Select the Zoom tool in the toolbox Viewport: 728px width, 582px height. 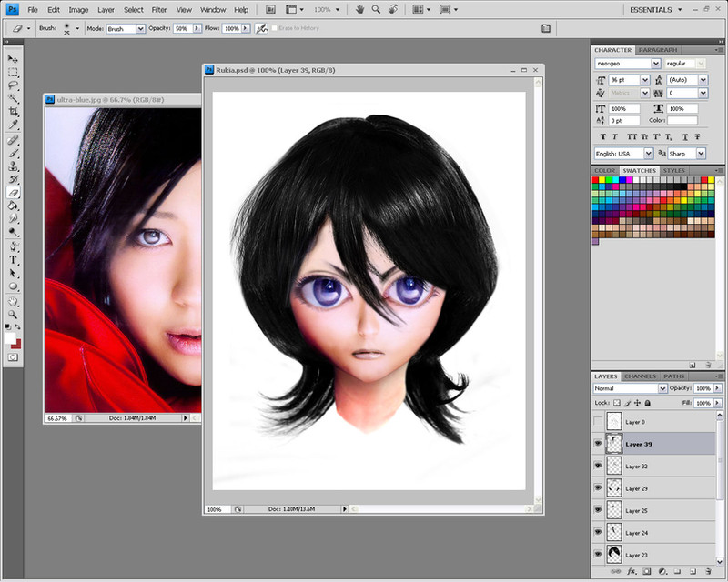(13, 315)
